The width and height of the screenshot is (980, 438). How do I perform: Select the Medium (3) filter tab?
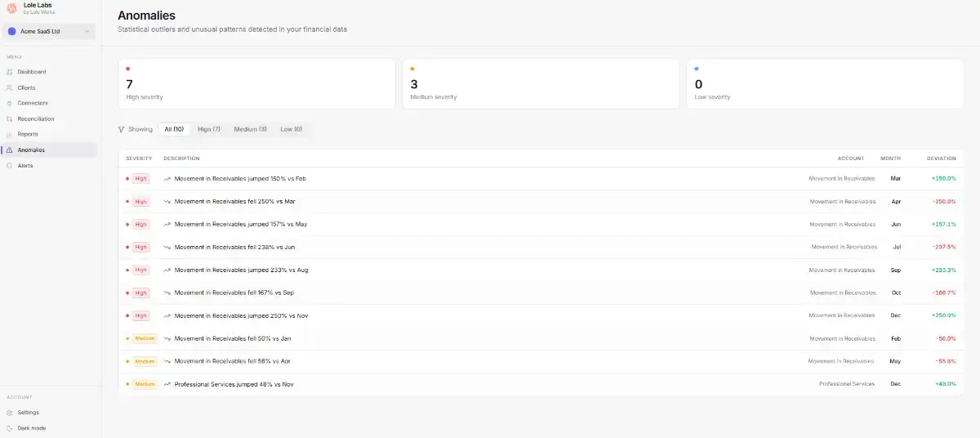point(250,129)
